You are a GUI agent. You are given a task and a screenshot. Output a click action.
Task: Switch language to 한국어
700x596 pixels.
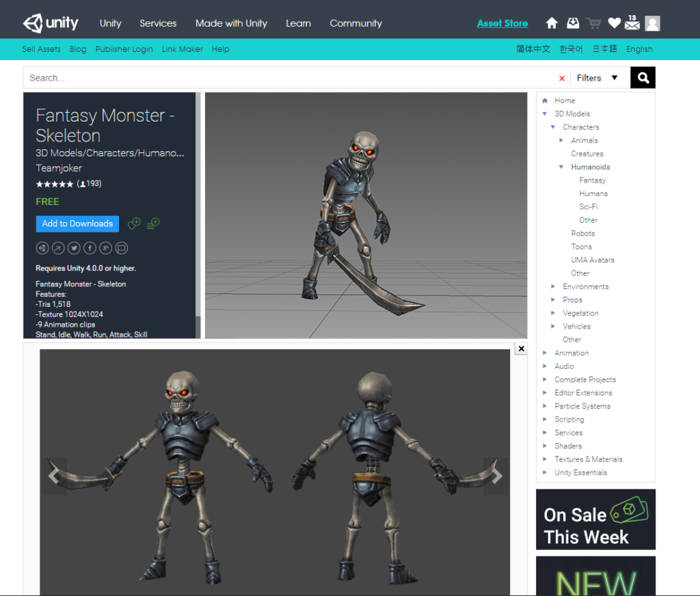(571, 49)
